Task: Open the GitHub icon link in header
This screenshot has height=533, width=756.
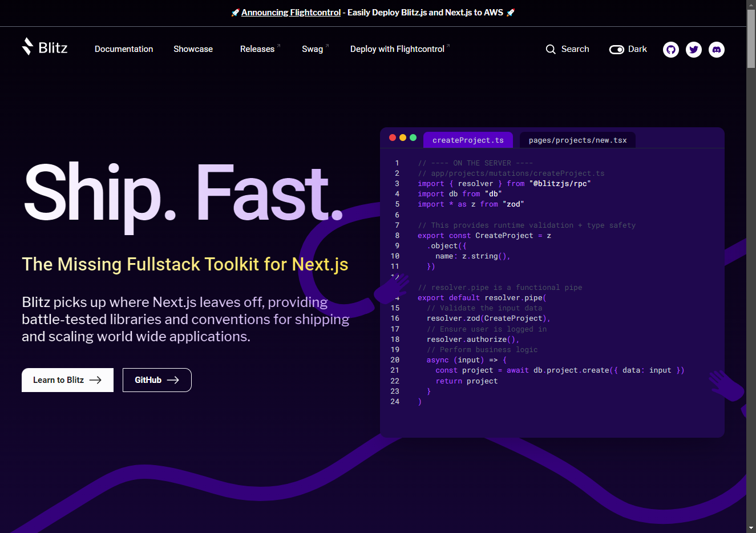Action: click(671, 50)
